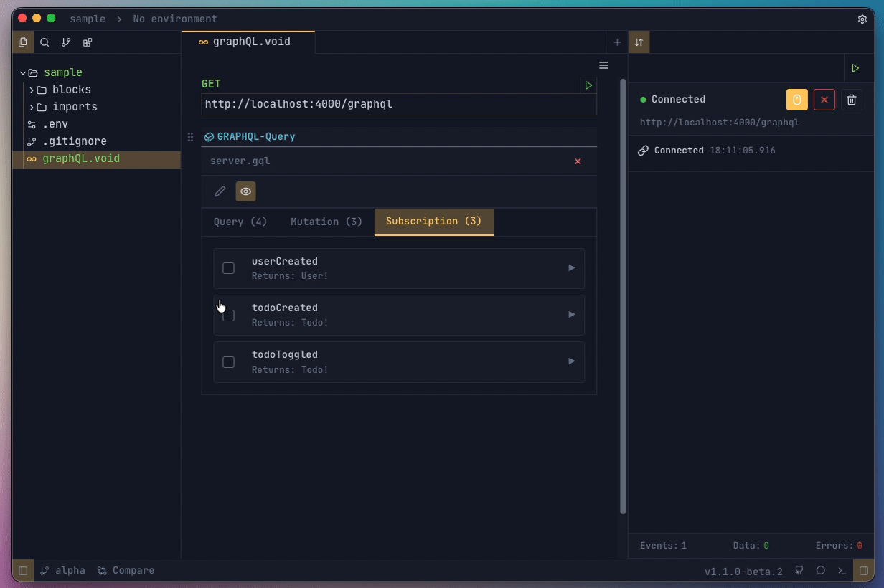Open the search panel in the sidebar
Viewport: 884px width, 588px height.
(44, 42)
